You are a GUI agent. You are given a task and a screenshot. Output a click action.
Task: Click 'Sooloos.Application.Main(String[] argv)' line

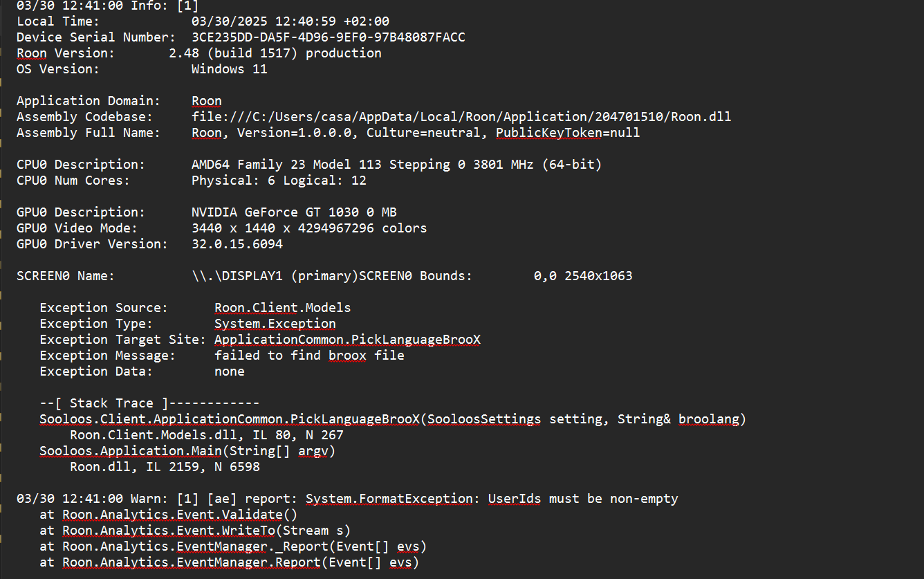coord(187,451)
